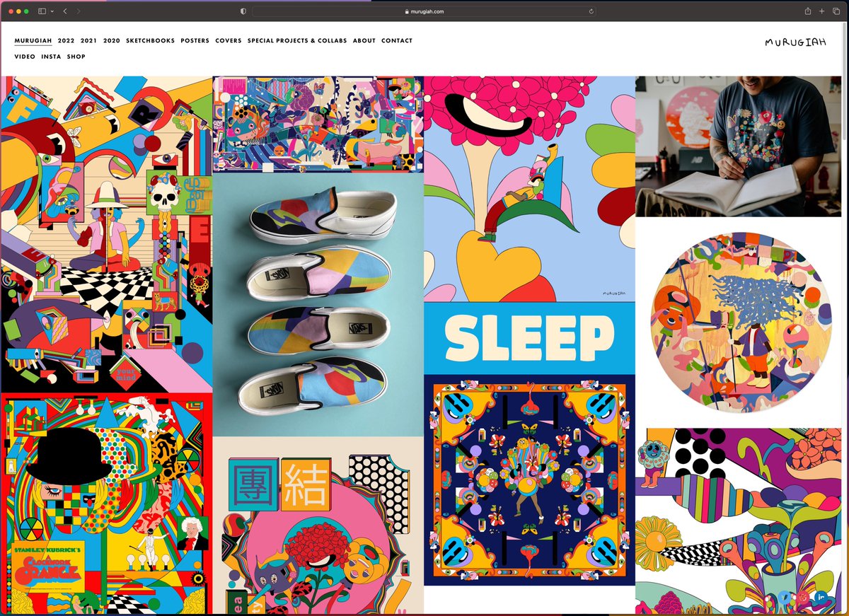849x616 pixels.
Task: Open the 2020 gallery menu item
Action: (112, 40)
